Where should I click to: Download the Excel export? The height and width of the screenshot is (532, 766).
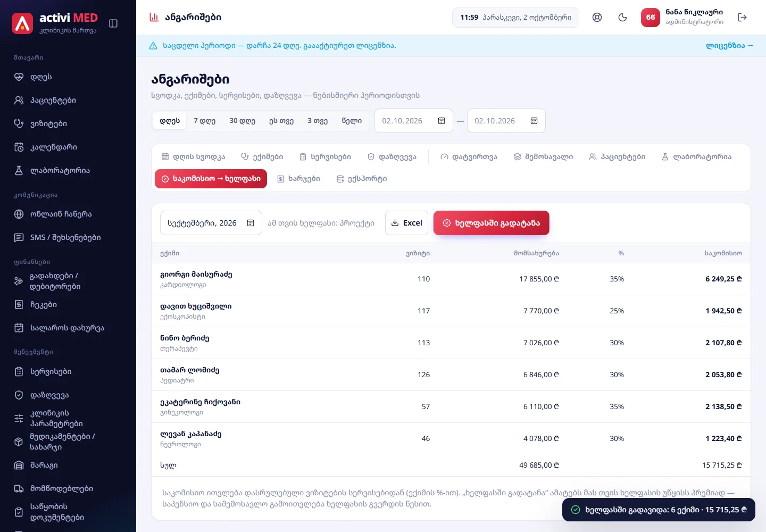click(x=406, y=223)
